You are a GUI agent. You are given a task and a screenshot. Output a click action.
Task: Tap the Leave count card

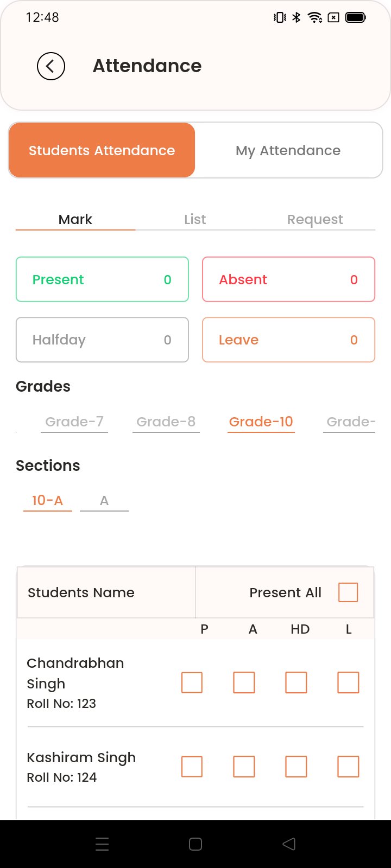(288, 340)
